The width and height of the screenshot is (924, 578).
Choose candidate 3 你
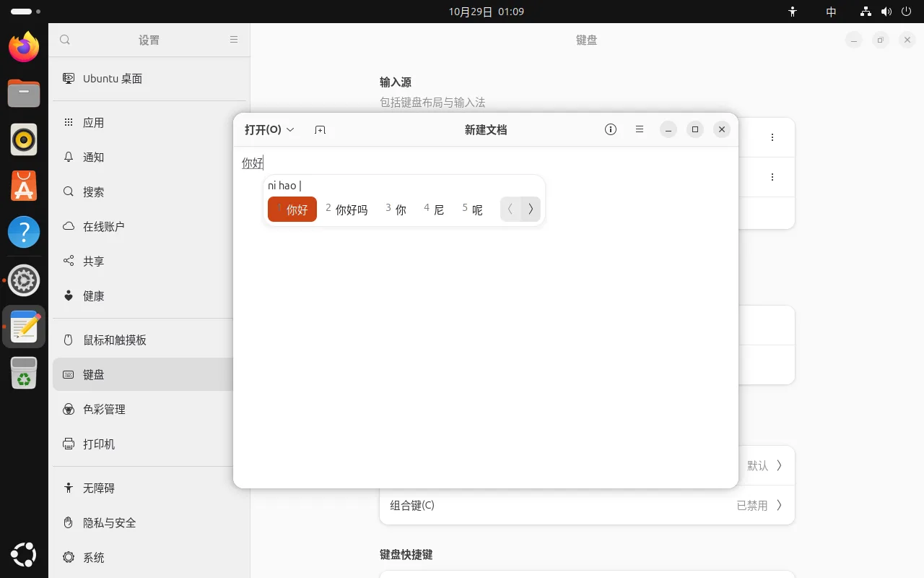pos(396,210)
